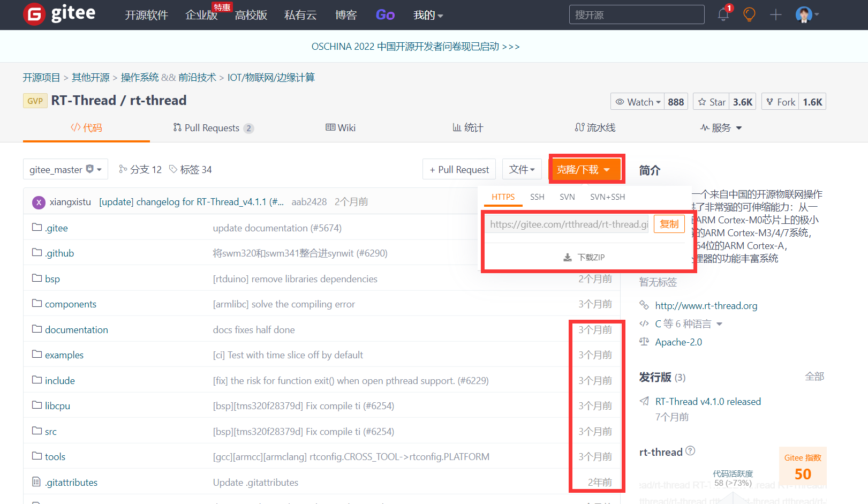Open gitee_master branch selector
This screenshot has height=504, width=868.
click(65, 169)
